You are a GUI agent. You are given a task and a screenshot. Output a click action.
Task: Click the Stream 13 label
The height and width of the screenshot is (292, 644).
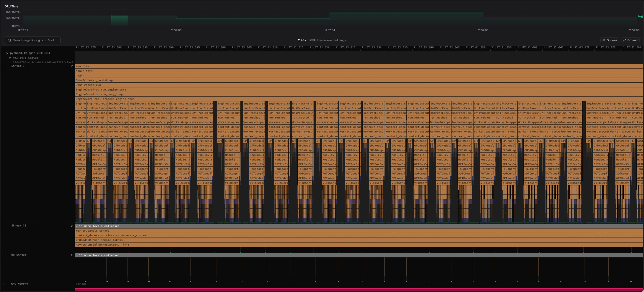coord(19,226)
